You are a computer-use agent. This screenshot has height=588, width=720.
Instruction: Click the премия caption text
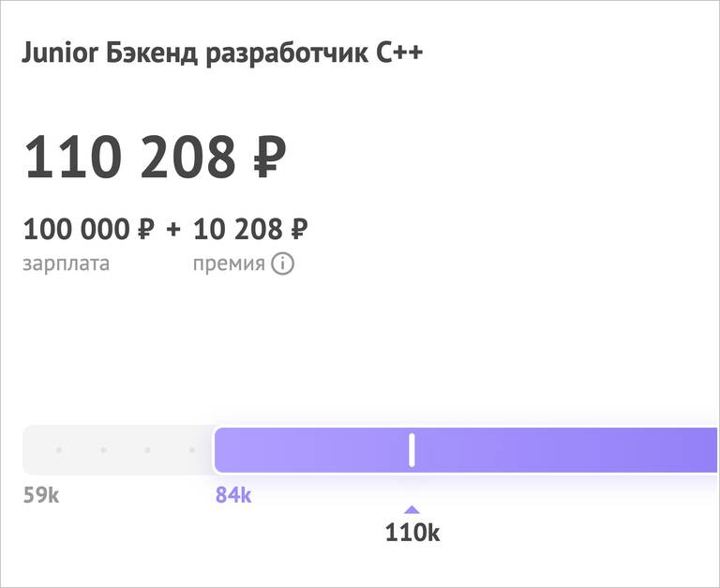[x=229, y=264]
